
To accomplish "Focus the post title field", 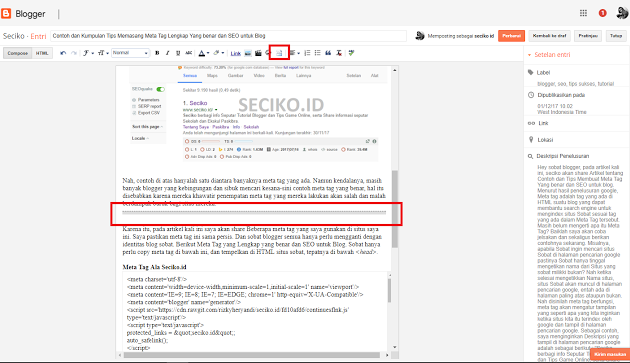I will pyautogui.click(x=228, y=36).
